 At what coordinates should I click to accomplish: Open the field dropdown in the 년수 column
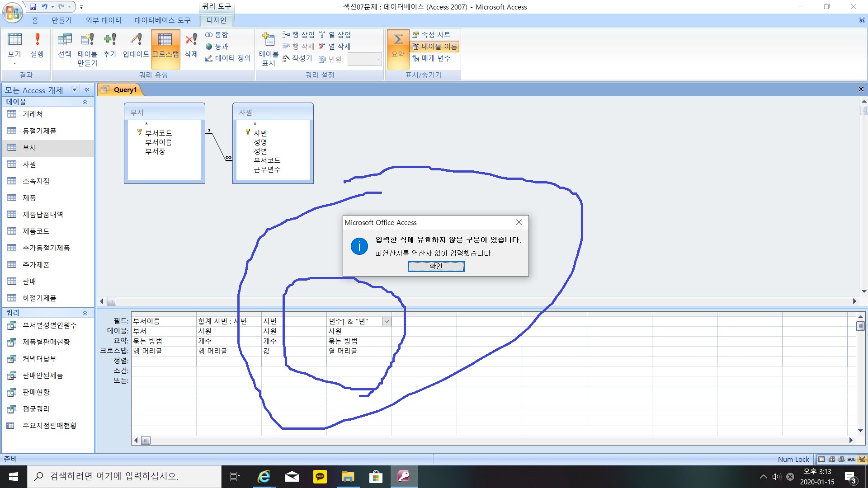pyautogui.click(x=387, y=321)
